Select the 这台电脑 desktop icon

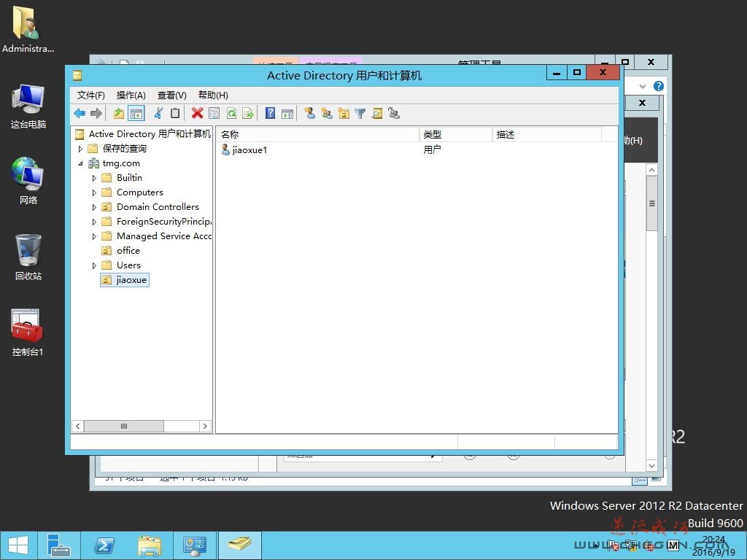click(28, 106)
